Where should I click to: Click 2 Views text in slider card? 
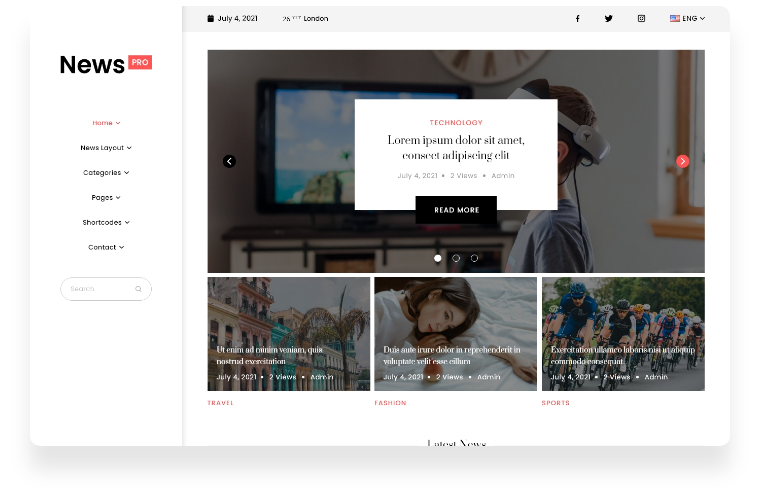pyautogui.click(x=463, y=175)
